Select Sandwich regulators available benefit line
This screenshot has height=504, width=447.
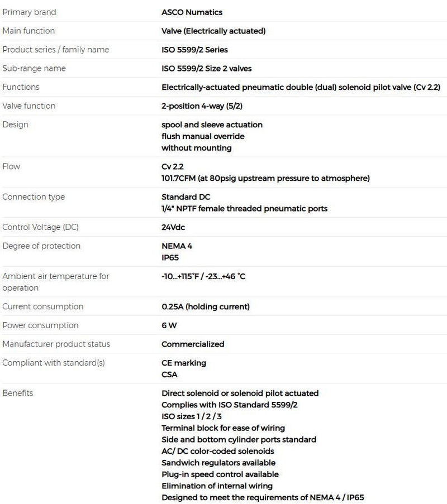click(218, 463)
